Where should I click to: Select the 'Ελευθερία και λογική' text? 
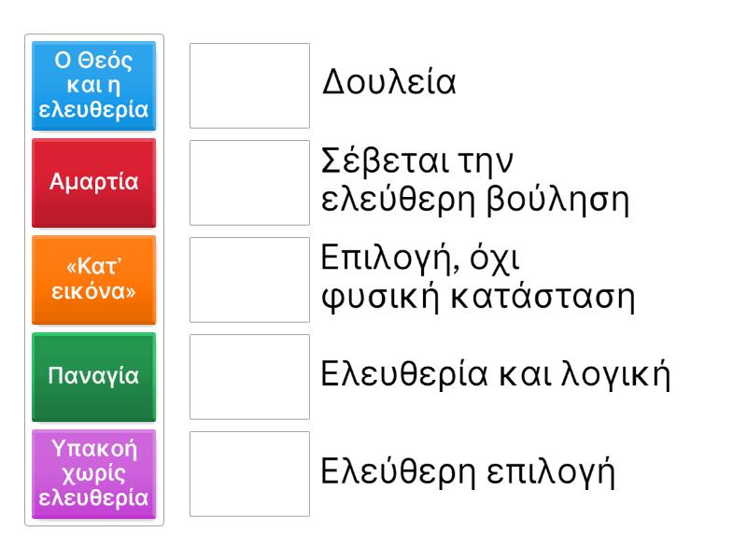click(x=496, y=376)
